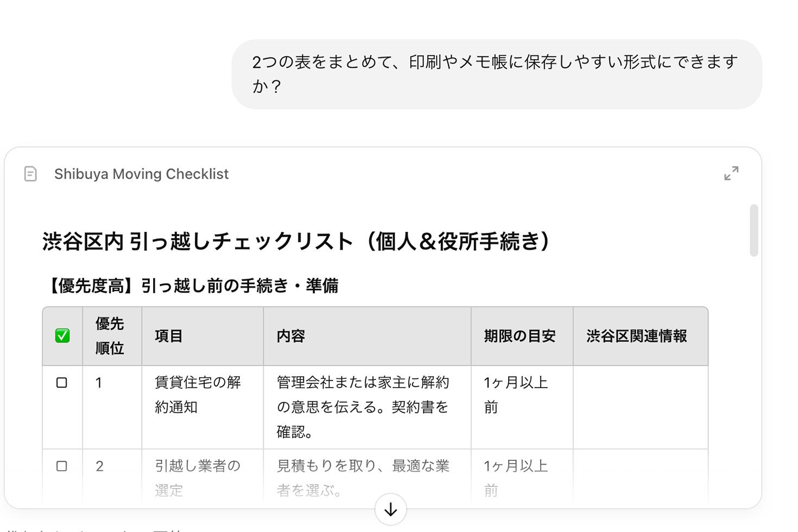Click the scroll-to-bottom icon below the table
Viewport: 798px width, 532px height.
[390, 509]
